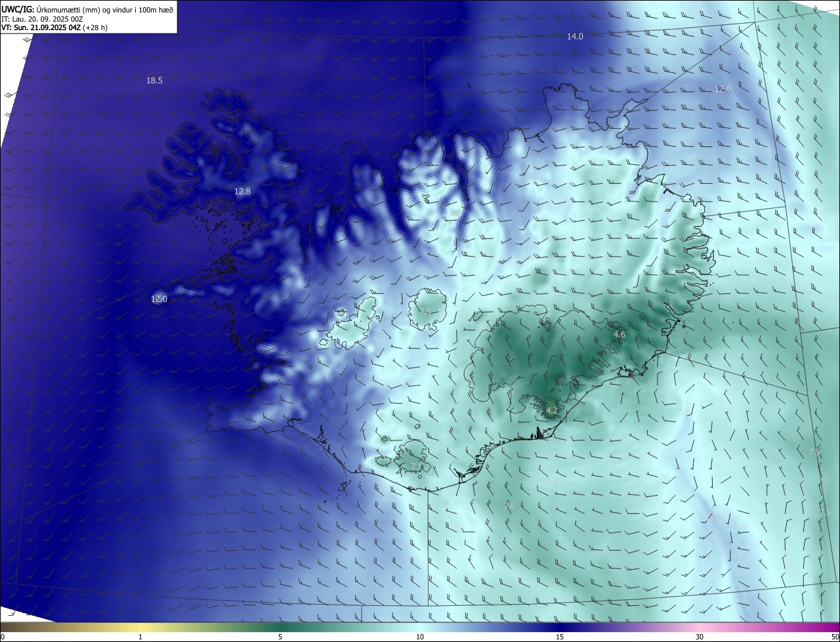Click the 'VT: Sun. 21.09.2025 04Z (+28 h)' line
The image size is (840, 642).
tap(53, 28)
